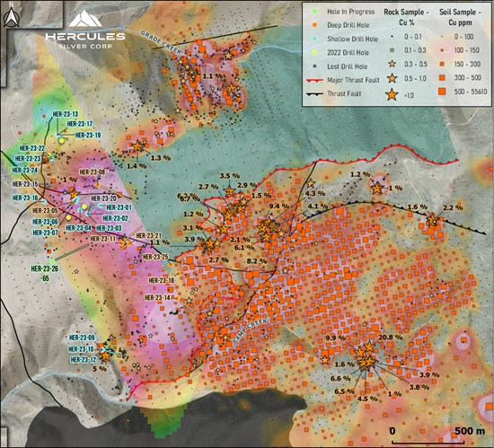Click the 9.9 % rock sample value
This screenshot has height=448, width=494.
point(336,338)
